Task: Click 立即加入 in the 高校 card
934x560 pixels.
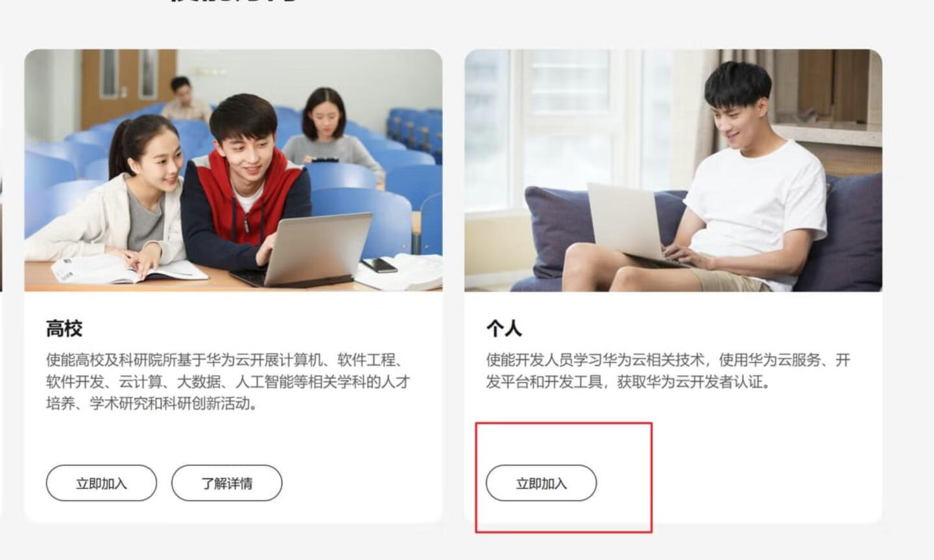Action: click(101, 483)
